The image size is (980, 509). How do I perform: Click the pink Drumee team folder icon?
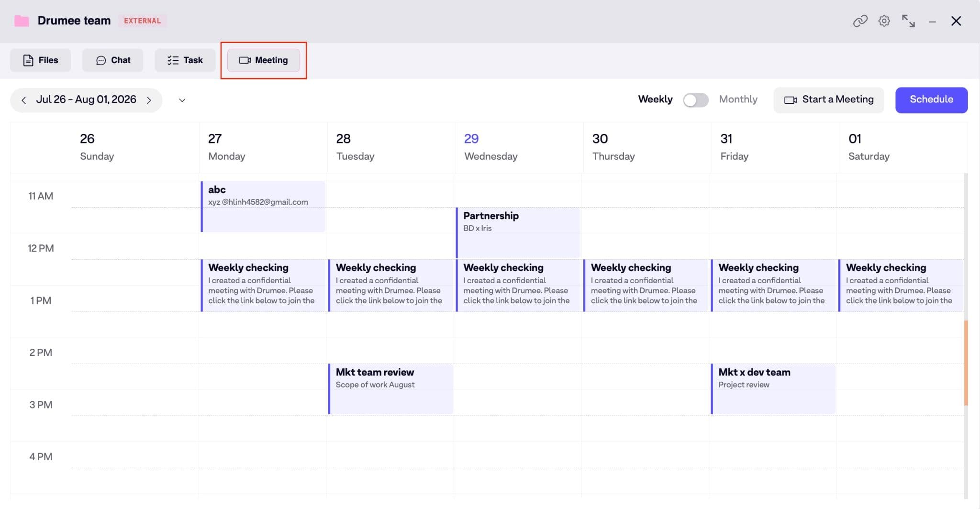point(22,21)
